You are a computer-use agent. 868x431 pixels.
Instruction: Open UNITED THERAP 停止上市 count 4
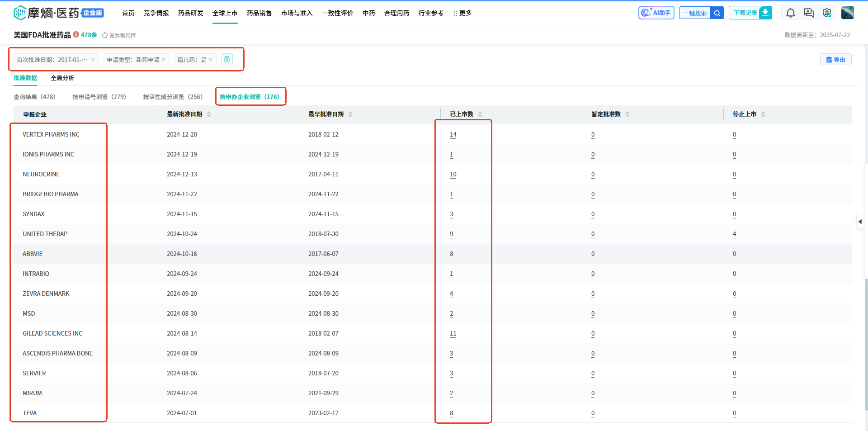click(734, 234)
